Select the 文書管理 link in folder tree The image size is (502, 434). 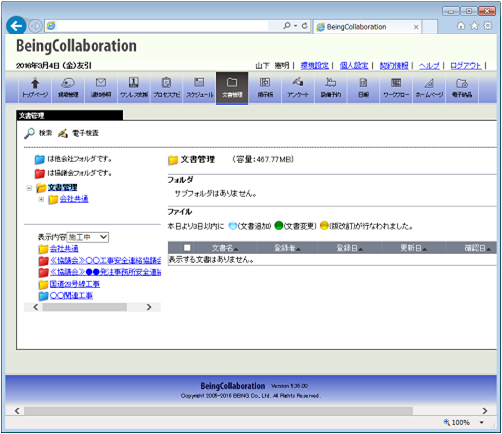coord(62,187)
